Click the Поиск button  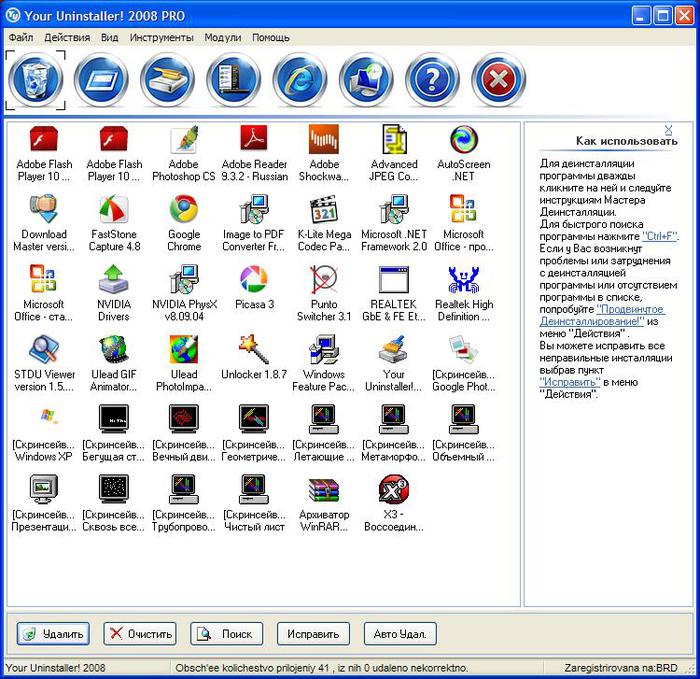pos(226,634)
